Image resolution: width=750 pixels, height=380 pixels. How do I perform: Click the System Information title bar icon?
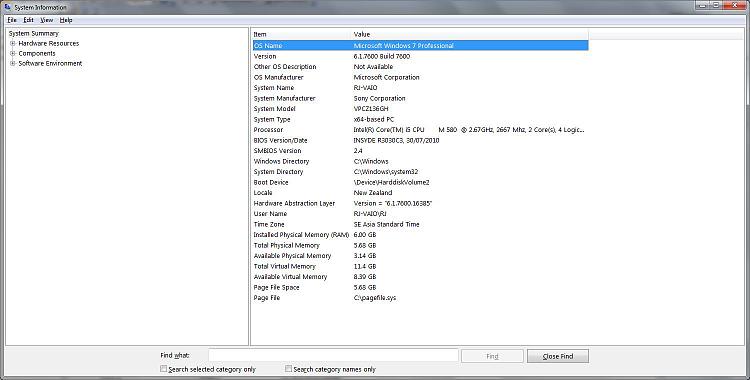tap(7, 7)
